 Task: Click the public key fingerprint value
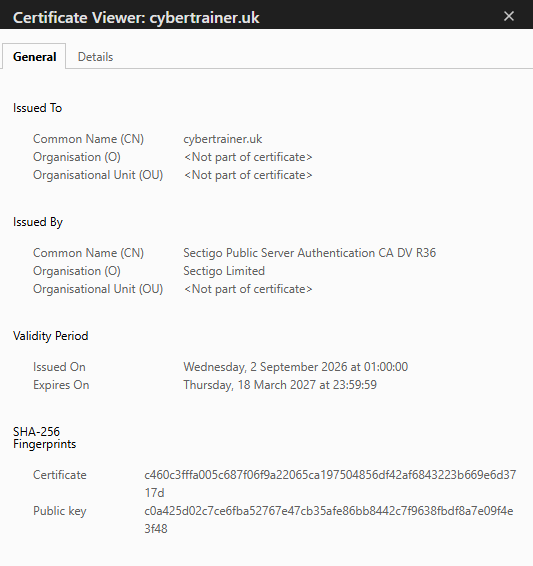[x=329, y=520]
